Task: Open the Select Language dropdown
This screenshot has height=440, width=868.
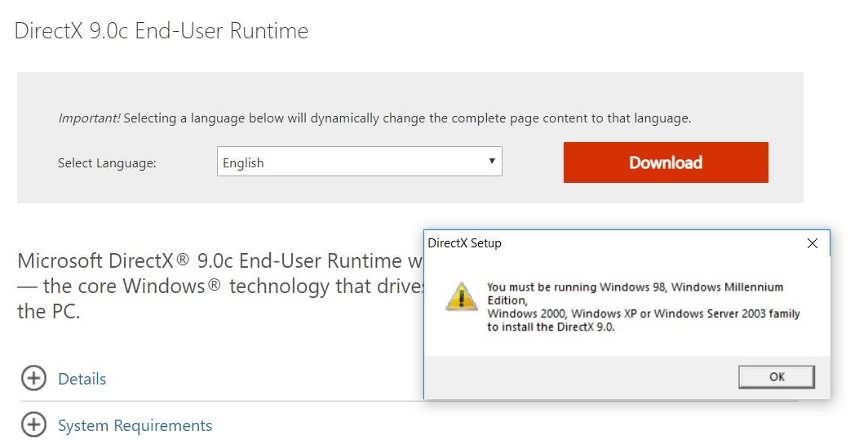Action: [359, 162]
